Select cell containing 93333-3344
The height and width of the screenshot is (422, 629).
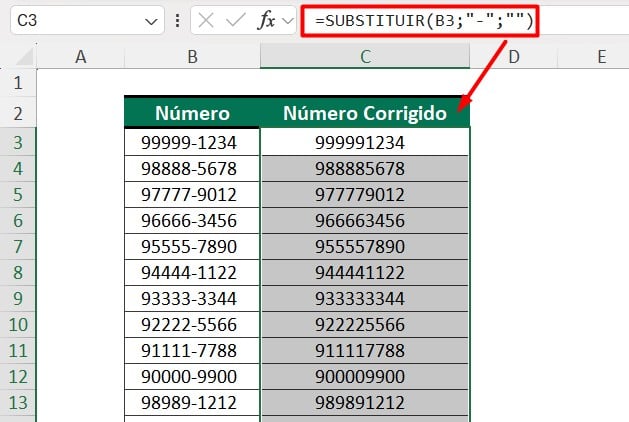pyautogui.click(x=193, y=298)
